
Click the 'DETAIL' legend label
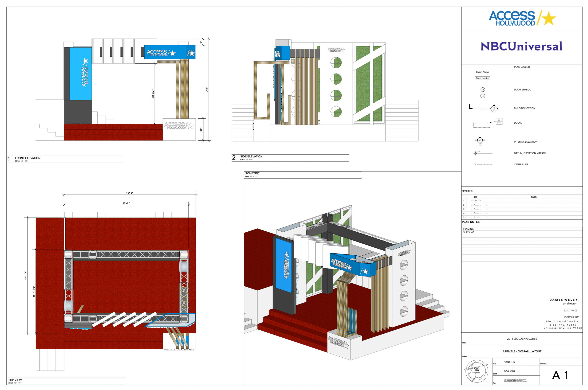tap(517, 123)
